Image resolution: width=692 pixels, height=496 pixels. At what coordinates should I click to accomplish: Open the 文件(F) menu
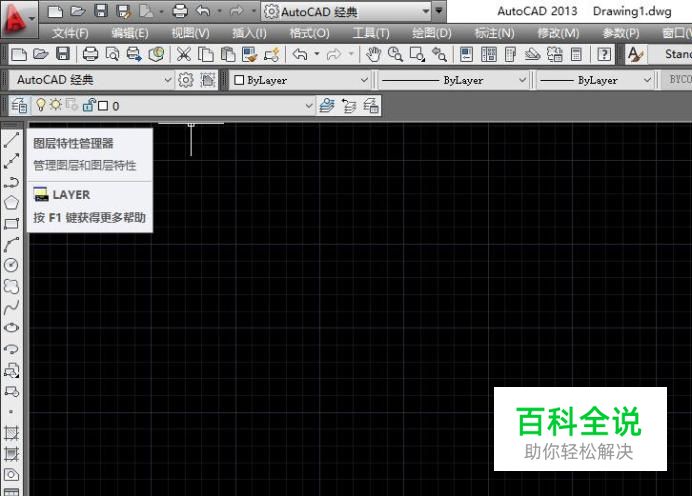tap(70, 33)
